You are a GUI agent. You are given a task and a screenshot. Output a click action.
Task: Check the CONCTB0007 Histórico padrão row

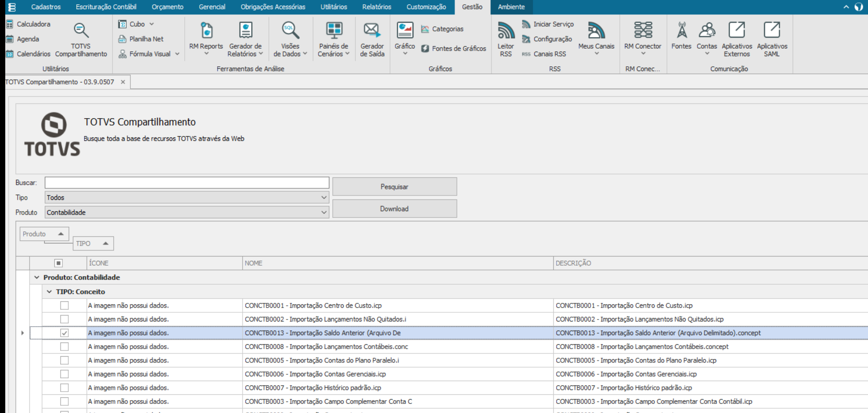coord(64,388)
